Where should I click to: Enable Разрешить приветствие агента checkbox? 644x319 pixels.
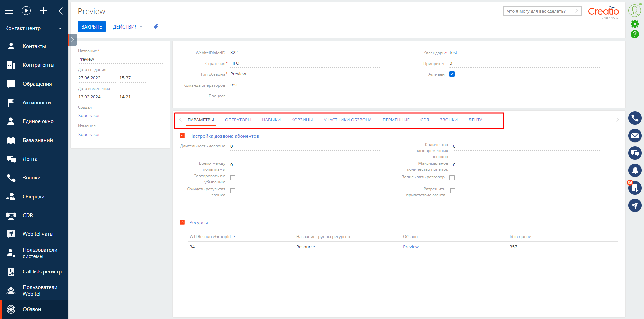click(453, 191)
